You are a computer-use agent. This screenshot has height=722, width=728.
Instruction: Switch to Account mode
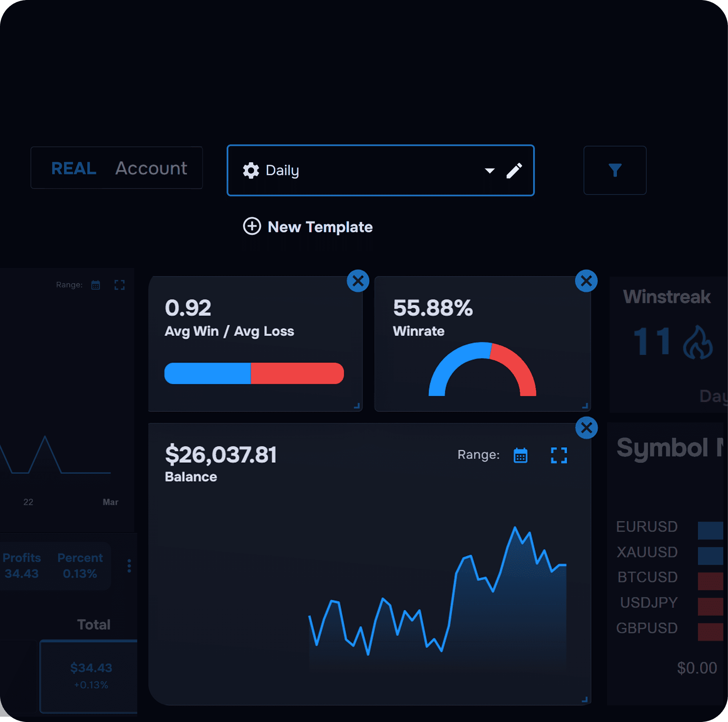(x=151, y=168)
